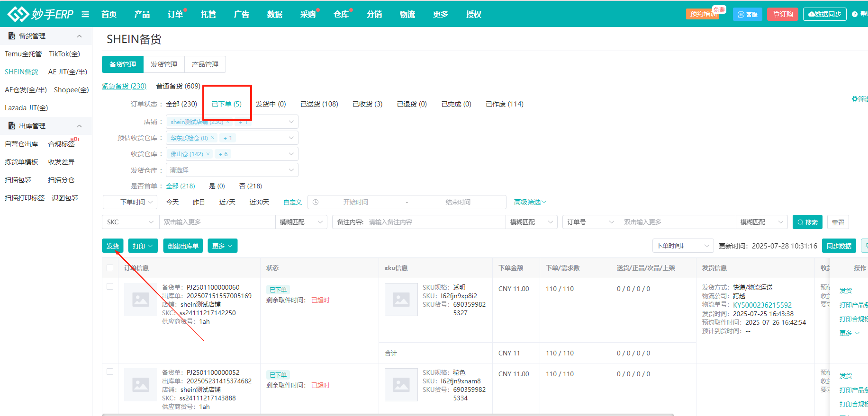Open 授权 menu in top navigation
868x416 pixels.
pyautogui.click(x=474, y=14)
